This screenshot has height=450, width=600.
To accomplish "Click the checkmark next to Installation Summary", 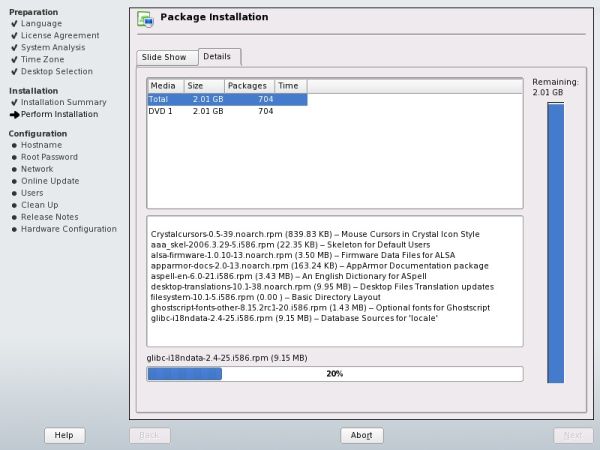I will point(15,102).
